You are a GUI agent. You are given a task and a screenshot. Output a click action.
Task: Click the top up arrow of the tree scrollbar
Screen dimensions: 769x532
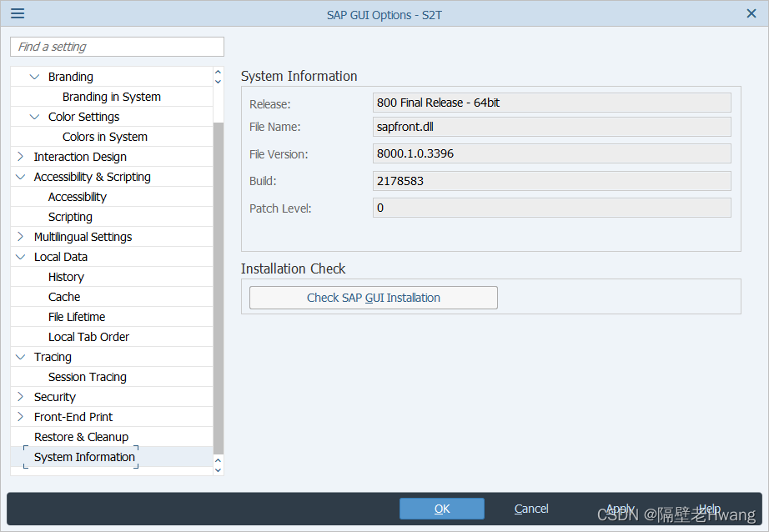click(219, 72)
